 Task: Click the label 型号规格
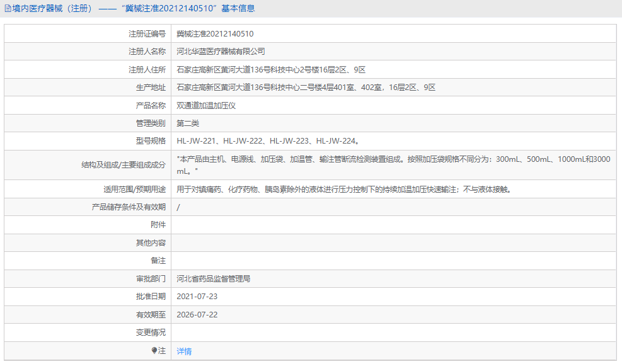tap(151, 141)
